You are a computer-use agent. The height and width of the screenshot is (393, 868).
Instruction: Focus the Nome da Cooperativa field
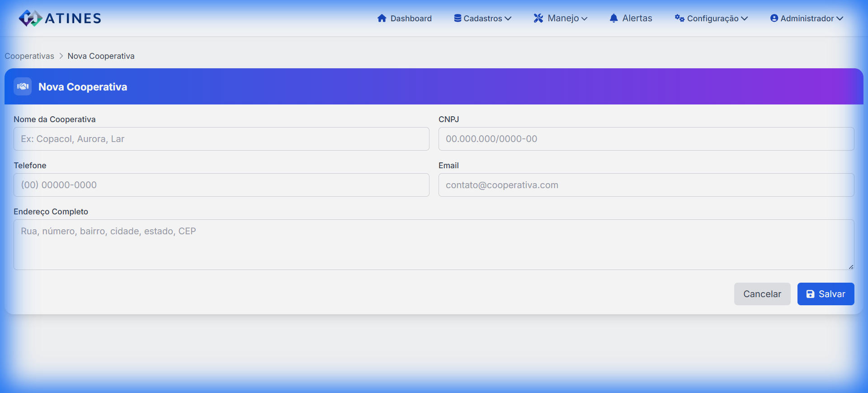click(x=222, y=139)
